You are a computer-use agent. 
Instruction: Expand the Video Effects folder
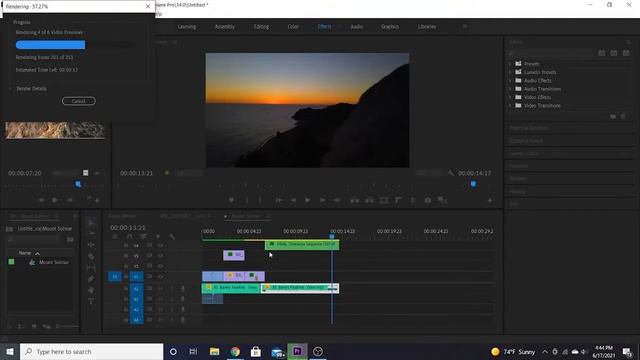510,97
